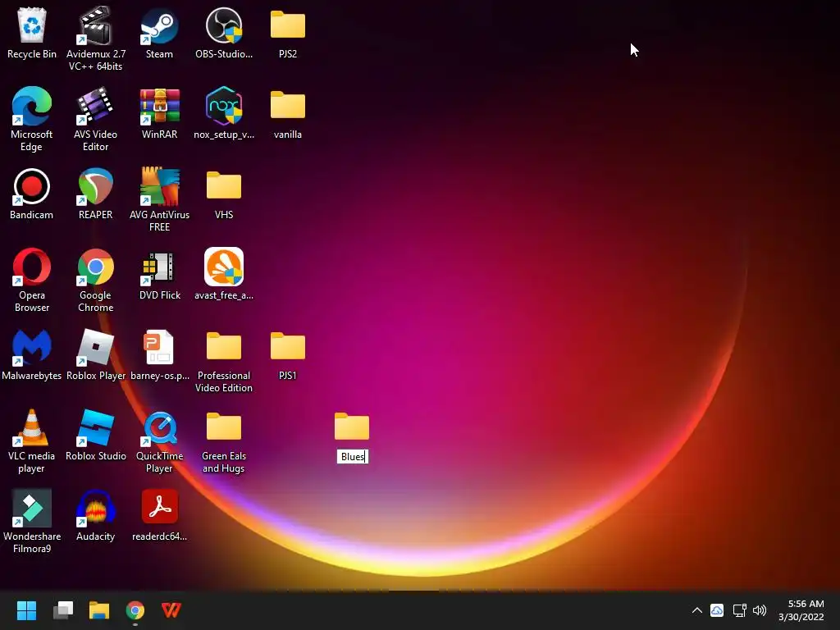Select the vanilla folder
Image resolution: width=840 pixels, height=630 pixels.
pos(288,106)
